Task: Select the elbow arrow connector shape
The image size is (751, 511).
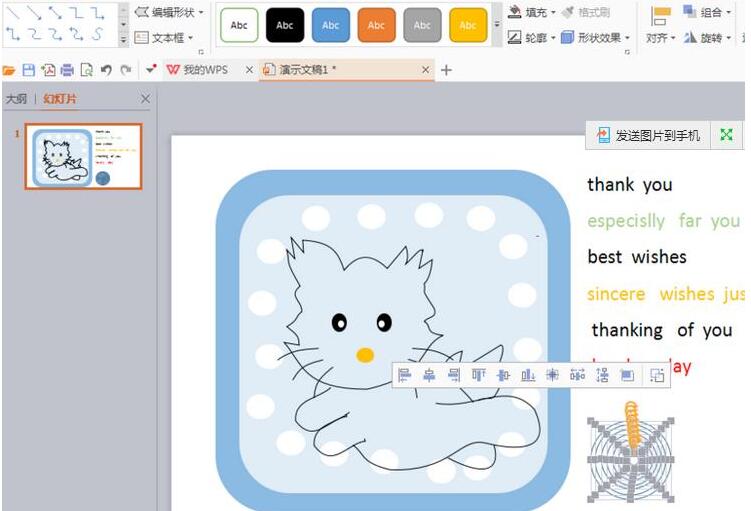Action: (x=97, y=13)
